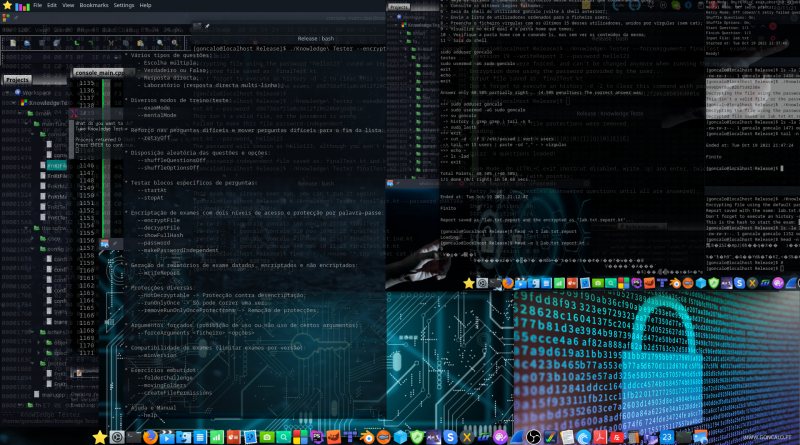
Task: Open the Bookmarks menu
Action: click(x=94, y=5)
